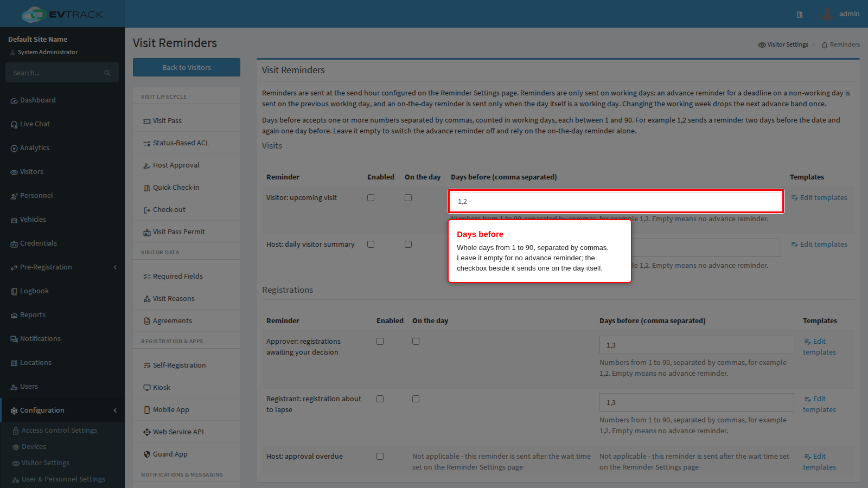This screenshot has height=488, width=868.
Task: Click the Dashboard icon in the sidebar
Action: (x=14, y=101)
